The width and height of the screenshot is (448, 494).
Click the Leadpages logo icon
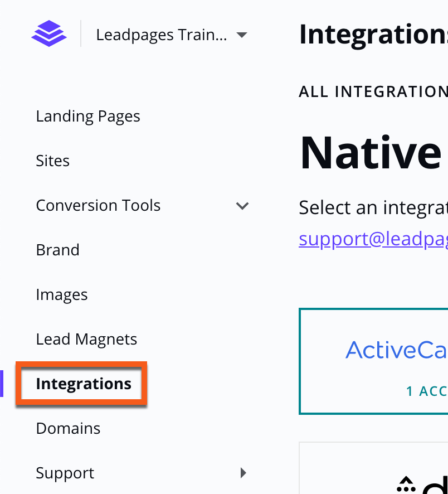coord(49,33)
